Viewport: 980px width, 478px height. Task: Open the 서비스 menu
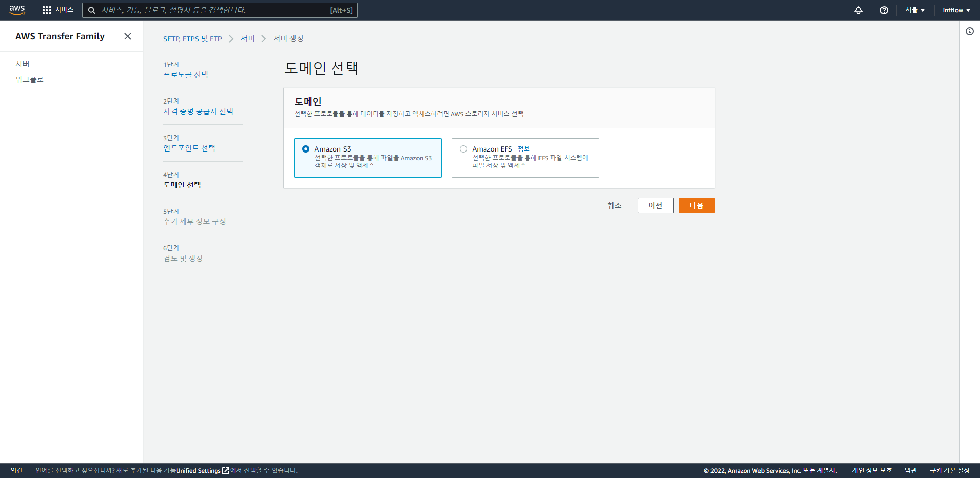64,10
